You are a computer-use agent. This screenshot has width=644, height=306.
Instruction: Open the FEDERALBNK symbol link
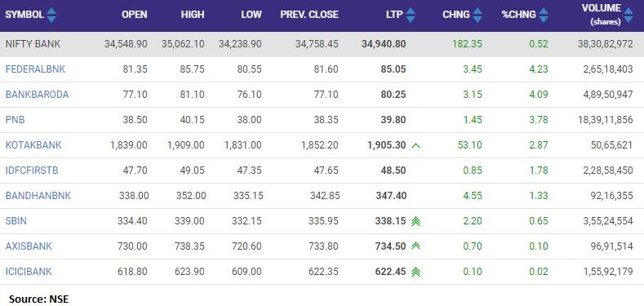coord(35,69)
